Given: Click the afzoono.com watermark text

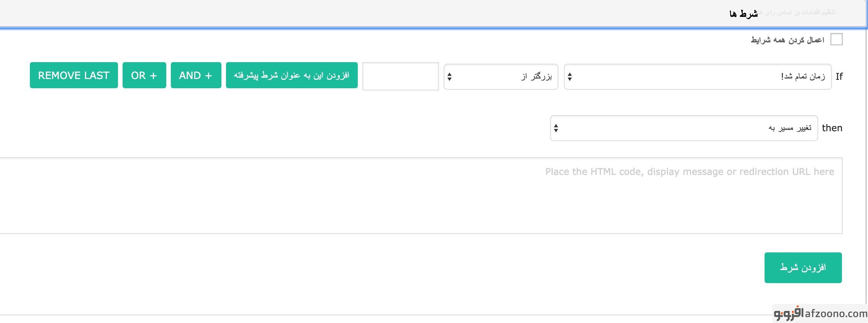Looking at the screenshot, I should (836, 313).
